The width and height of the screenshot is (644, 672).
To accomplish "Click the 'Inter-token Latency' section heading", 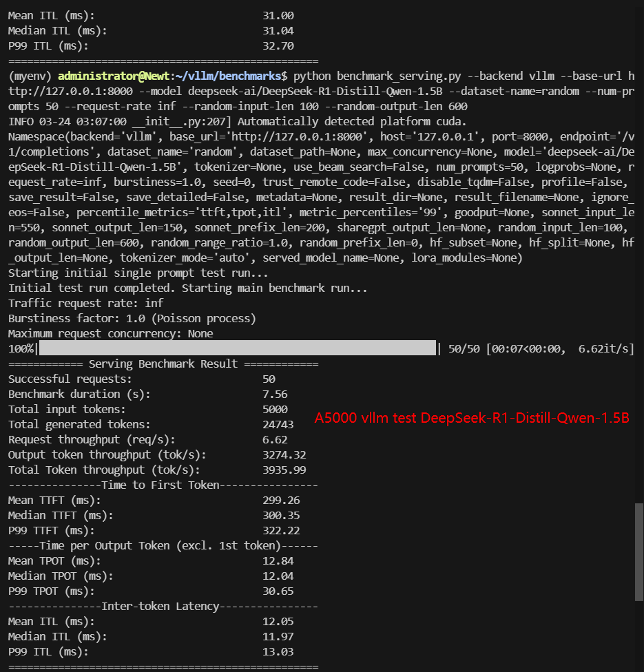I will click(160, 606).
